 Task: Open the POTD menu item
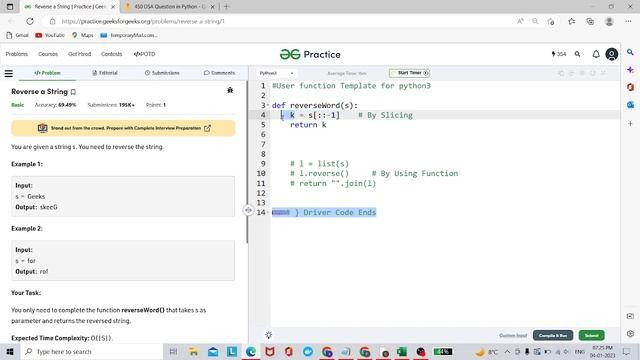click(x=144, y=54)
